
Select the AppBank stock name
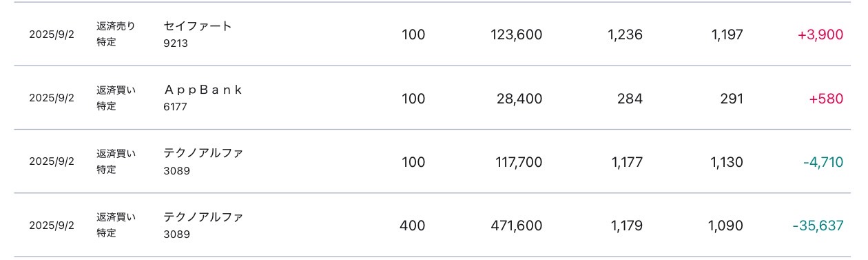pyautogui.click(x=203, y=90)
